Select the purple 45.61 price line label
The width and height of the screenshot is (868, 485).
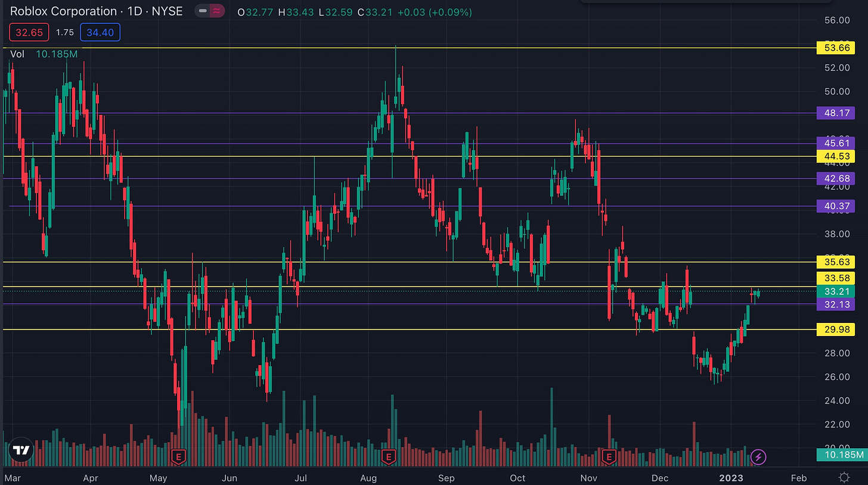pos(835,144)
